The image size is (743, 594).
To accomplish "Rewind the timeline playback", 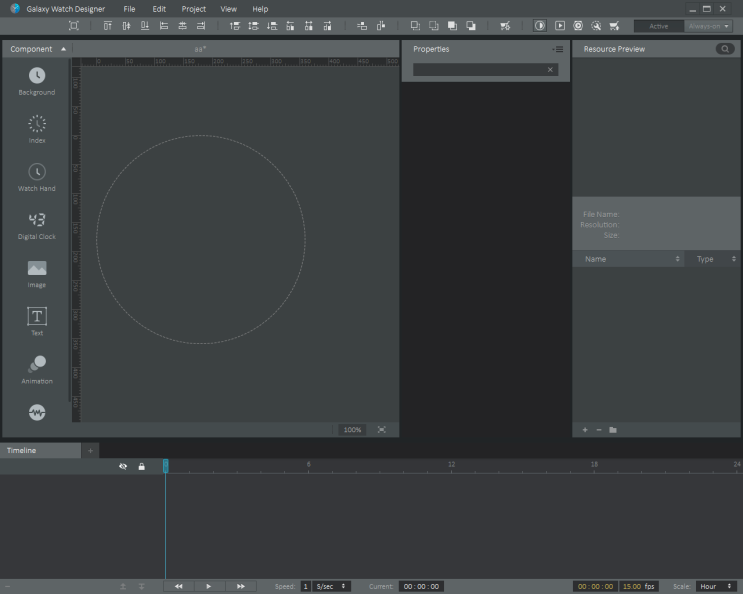I will click(179, 586).
